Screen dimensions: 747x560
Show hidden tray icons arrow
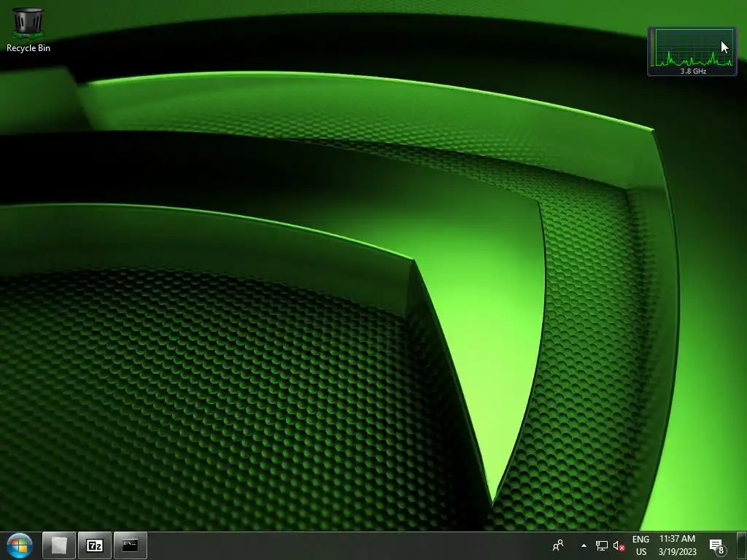584,545
